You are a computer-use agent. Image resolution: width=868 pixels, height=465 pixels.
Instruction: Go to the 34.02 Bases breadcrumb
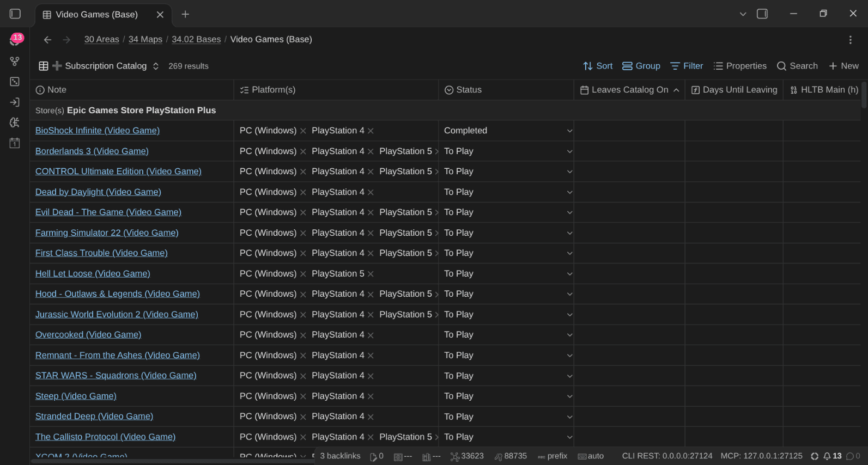click(x=196, y=39)
